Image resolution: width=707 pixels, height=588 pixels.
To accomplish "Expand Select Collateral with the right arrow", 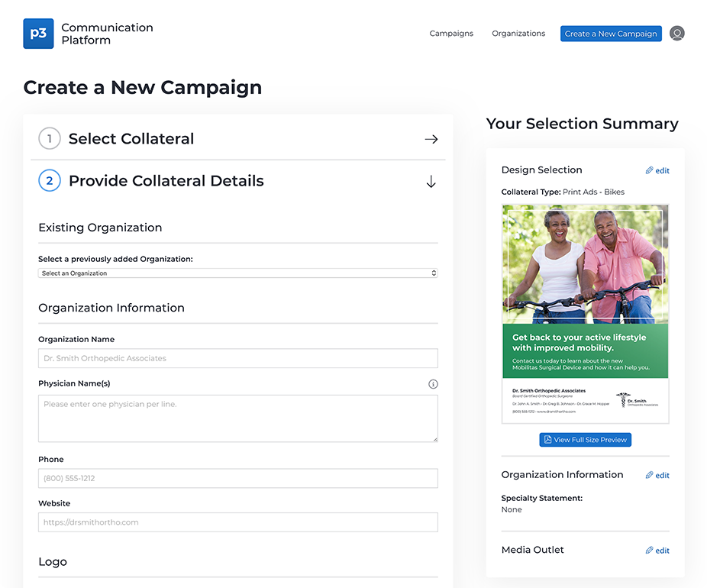I will point(431,139).
